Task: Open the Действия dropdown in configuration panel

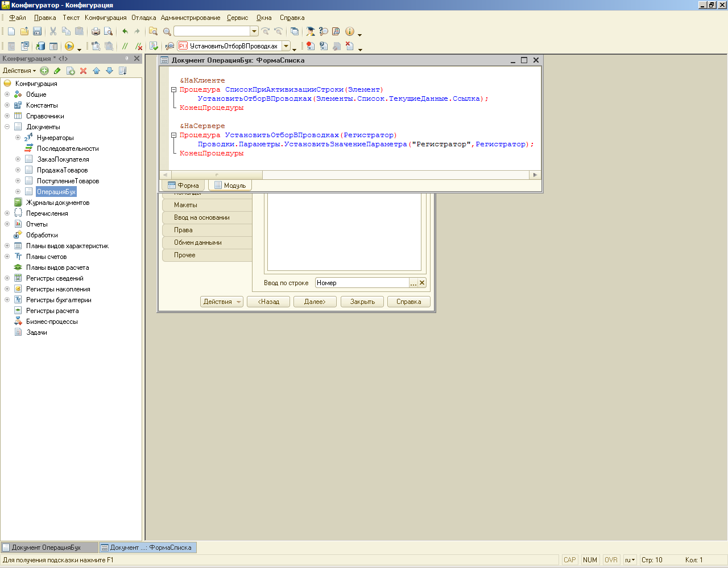Action: point(19,71)
